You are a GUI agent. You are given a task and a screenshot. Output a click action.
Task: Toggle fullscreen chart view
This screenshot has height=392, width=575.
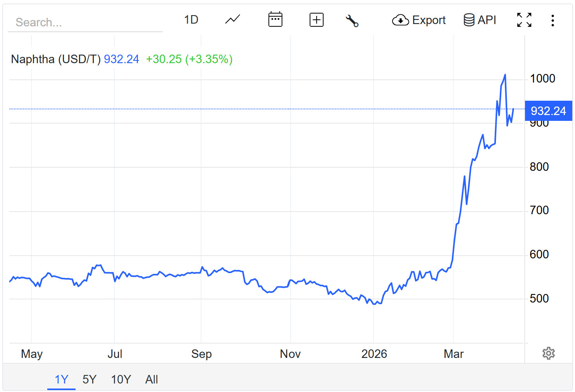click(524, 20)
